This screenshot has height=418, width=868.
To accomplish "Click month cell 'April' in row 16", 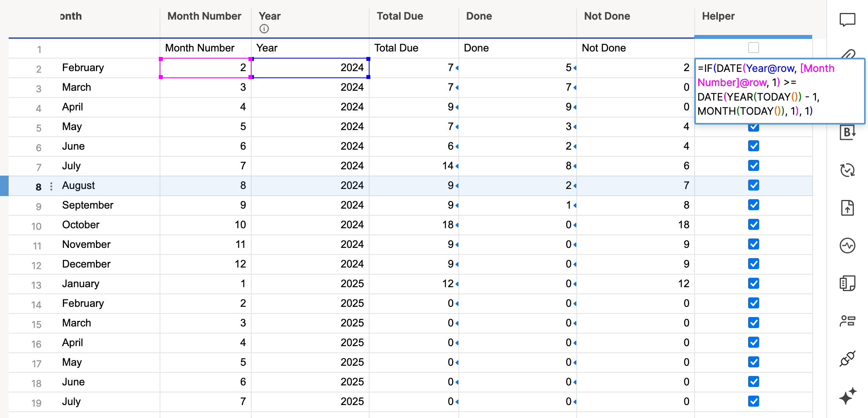I will 73,343.
